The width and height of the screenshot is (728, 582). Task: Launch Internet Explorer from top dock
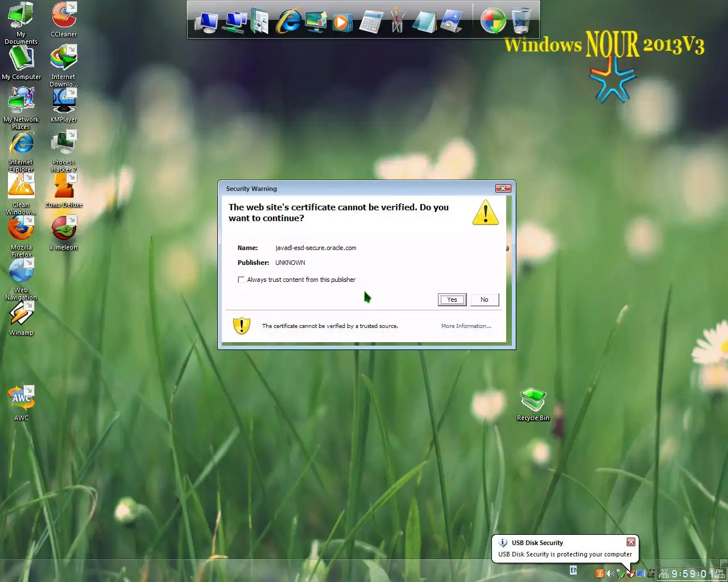coord(288,22)
